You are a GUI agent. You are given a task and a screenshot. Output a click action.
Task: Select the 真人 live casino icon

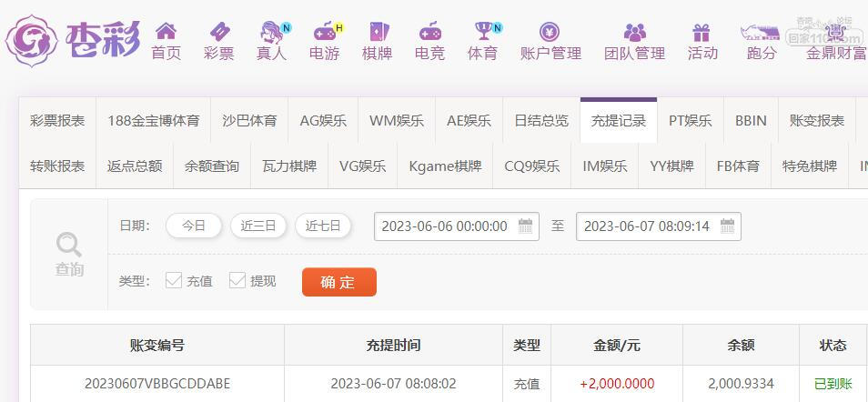tap(271, 32)
